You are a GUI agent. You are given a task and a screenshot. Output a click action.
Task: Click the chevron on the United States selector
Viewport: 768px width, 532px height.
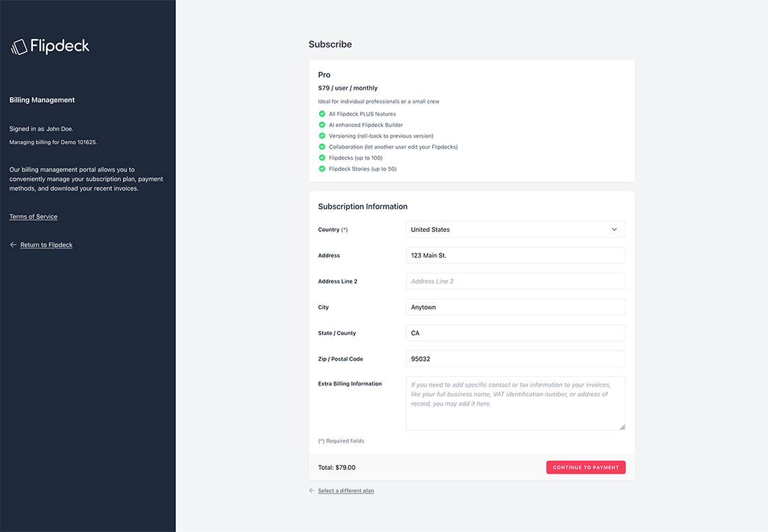point(614,229)
